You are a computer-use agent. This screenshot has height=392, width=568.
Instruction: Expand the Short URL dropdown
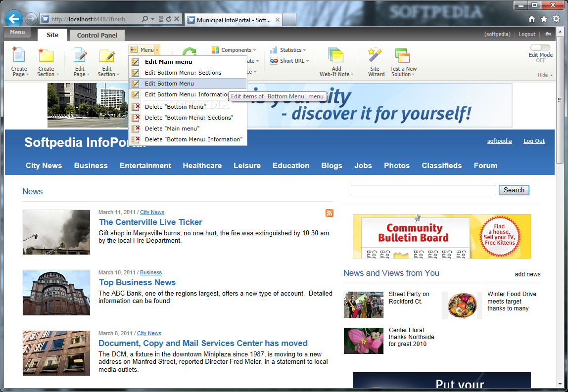(x=308, y=61)
